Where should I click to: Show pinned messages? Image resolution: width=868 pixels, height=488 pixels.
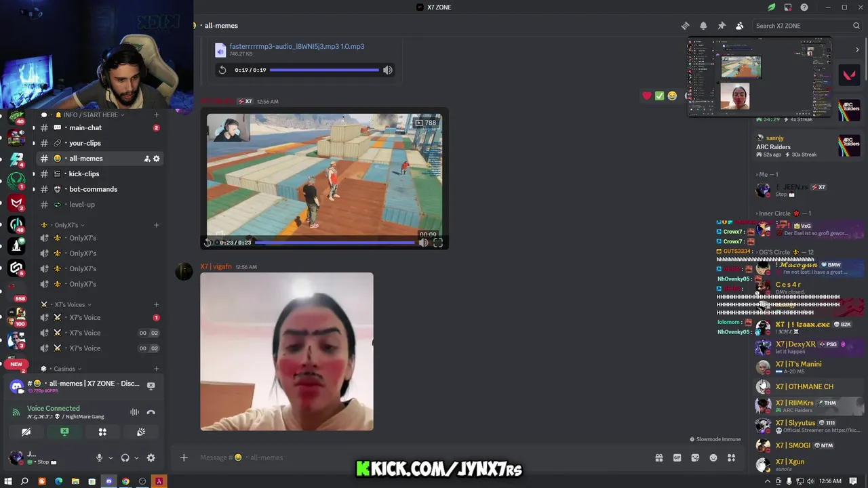click(722, 26)
